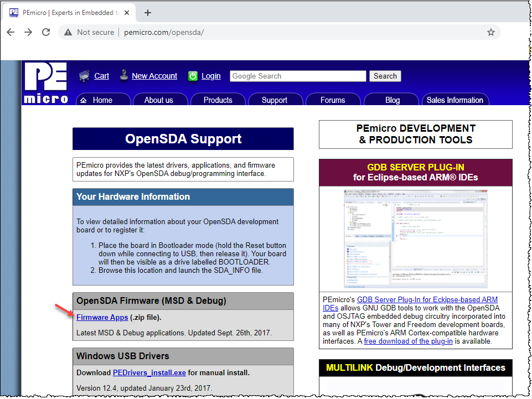The image size is (532, 399).
Task: Click the PE micro logo
Action: (45, 82)
